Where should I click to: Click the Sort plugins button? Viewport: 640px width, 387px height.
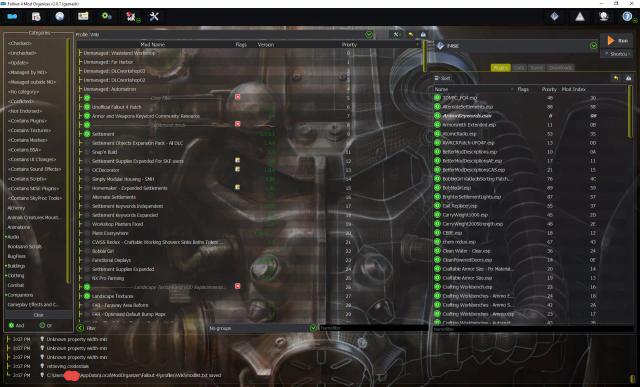point(442,78)
